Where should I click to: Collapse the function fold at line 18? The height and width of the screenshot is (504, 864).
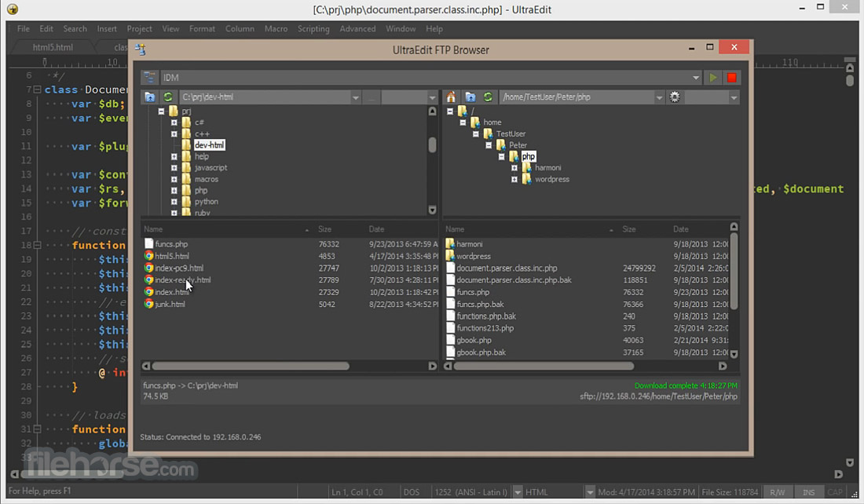coord(37,245)
